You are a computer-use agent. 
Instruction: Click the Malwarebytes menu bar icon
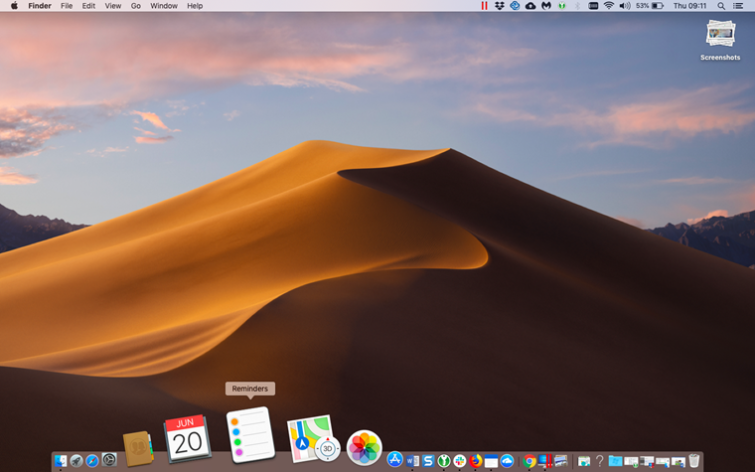(x=546, y=6)
